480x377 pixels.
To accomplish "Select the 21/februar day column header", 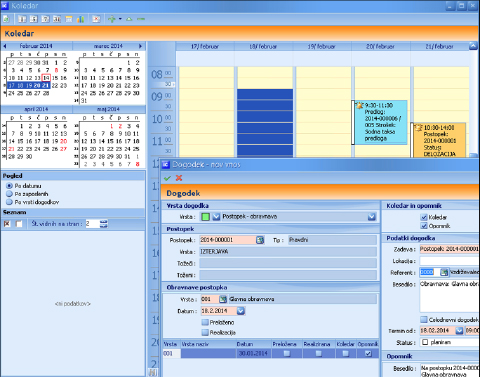I will tap(439, 46).
